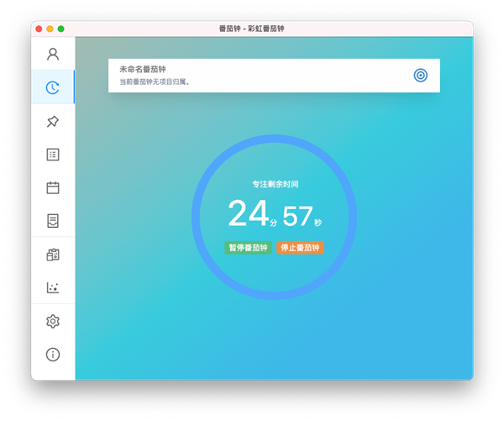Click the archive record icon in sidebar
The height and width of the screenshot is (421, 504).
[53, 221]
